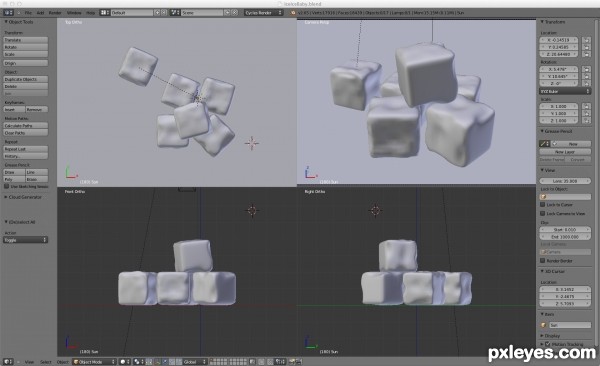The width and height of the screenshot is (600, 366).
Task: Collapse the Object Tools panel
Action: click(x=6, y=22)
